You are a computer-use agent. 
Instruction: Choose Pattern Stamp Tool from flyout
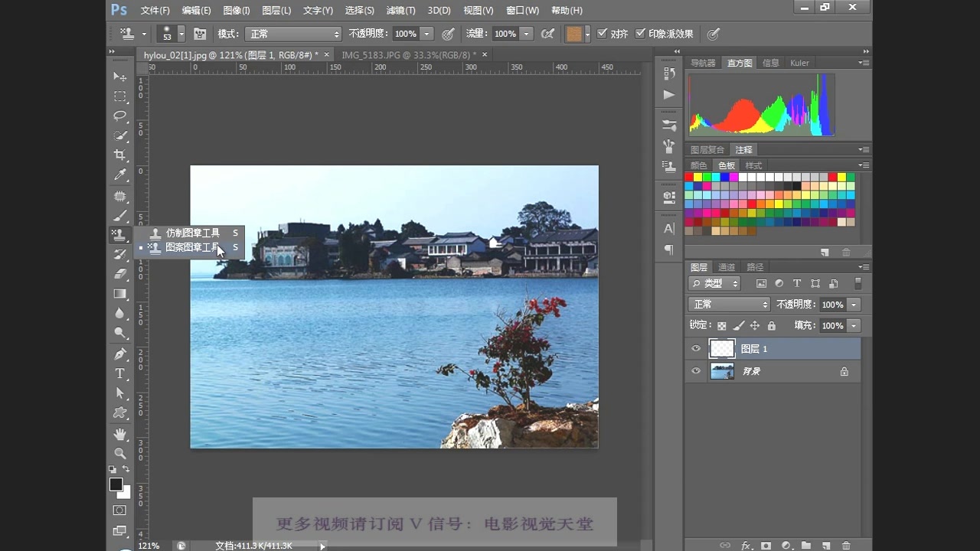[x=191, y=247]
